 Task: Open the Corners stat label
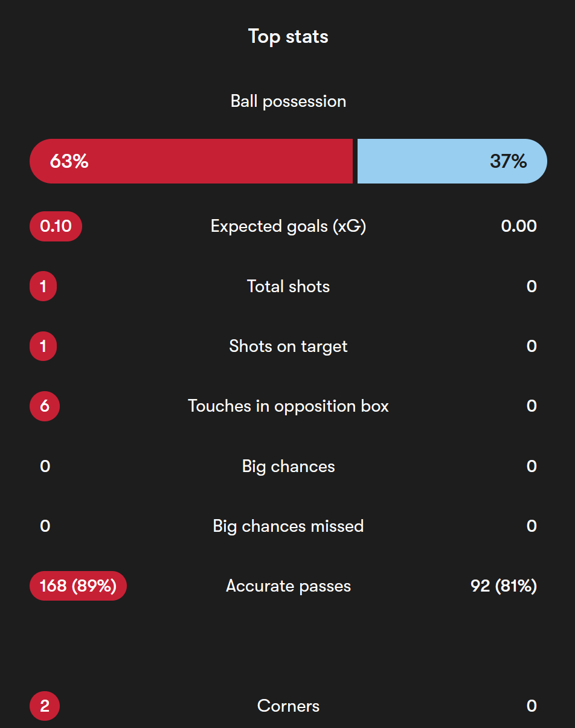[288, 706]
